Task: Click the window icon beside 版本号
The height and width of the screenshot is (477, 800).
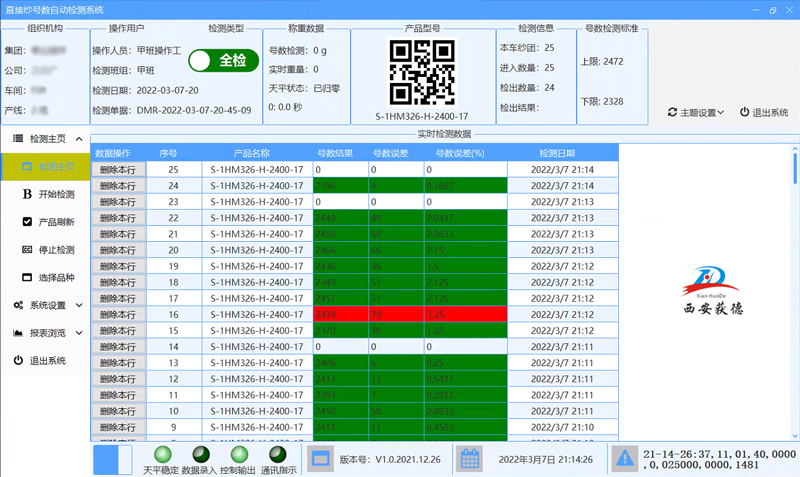Action: (320, 459)
